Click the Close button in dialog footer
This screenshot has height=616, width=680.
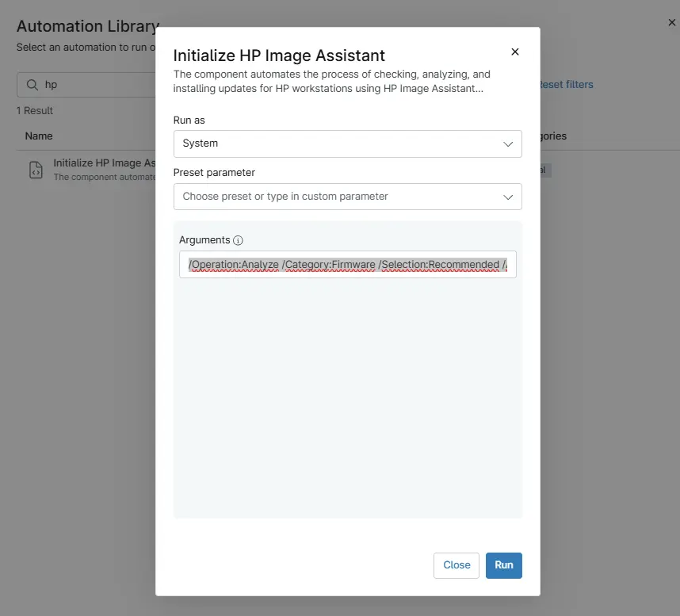click(457, 565)
